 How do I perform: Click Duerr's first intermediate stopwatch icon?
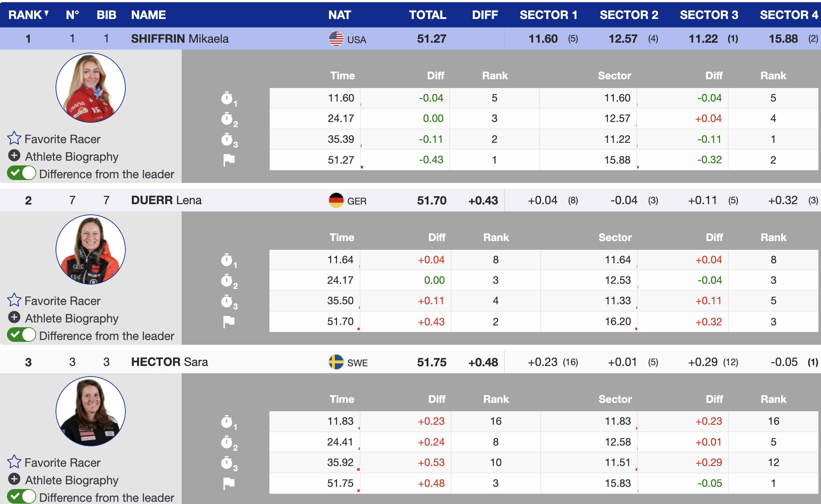click(x=227, y=260)
